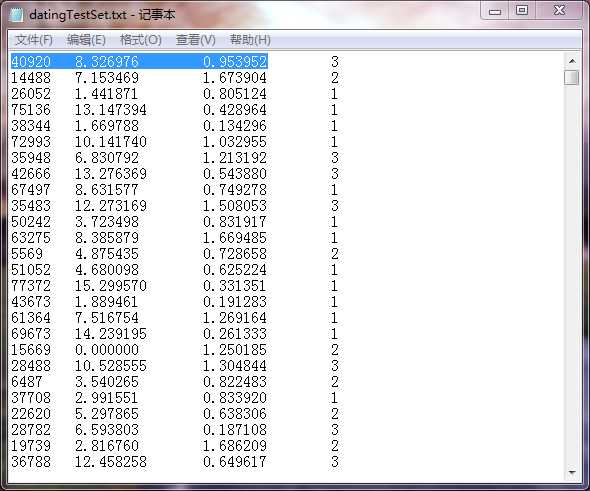This screenshot has height=491, width=590.
Task: Open the 查看(V) menu
Action: click(196, 40)
